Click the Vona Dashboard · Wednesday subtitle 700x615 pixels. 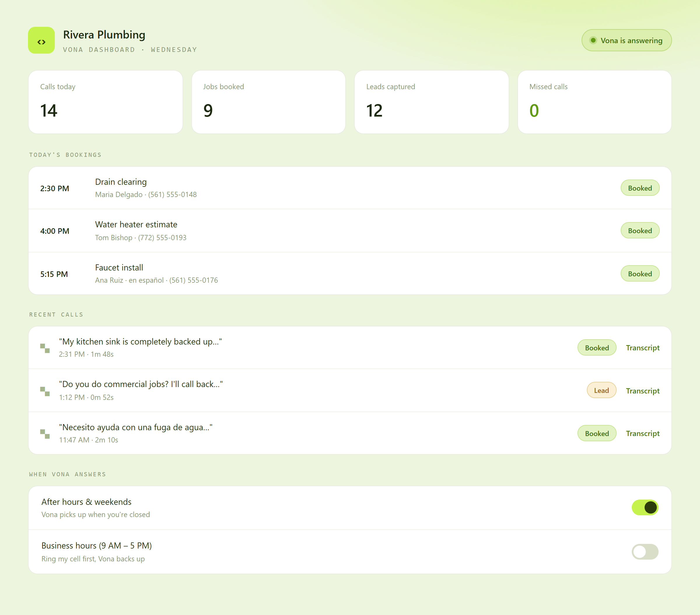click(x=130, y=50)
